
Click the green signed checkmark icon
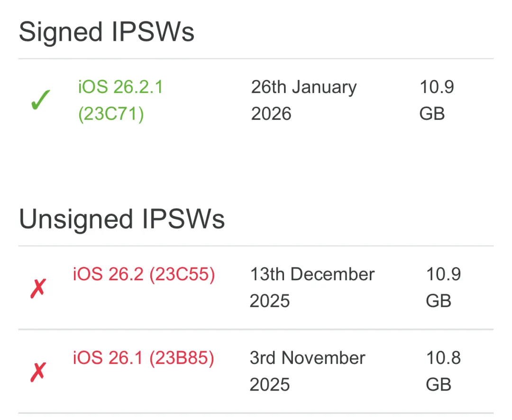click(x=40, y=101)
